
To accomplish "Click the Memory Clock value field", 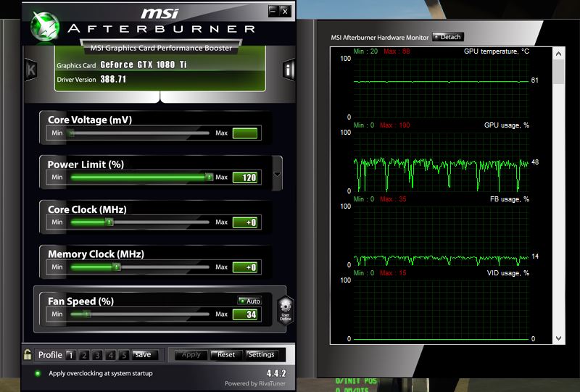I will (245, 267).
